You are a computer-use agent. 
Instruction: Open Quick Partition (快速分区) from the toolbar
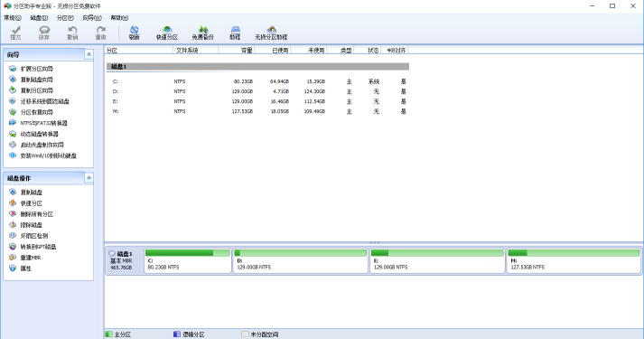167,33
